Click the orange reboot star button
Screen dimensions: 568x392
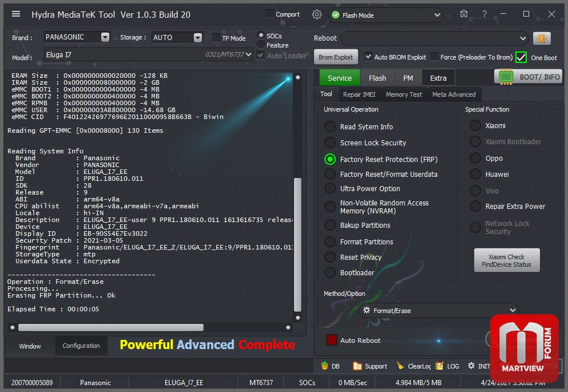tap(542, 38)
